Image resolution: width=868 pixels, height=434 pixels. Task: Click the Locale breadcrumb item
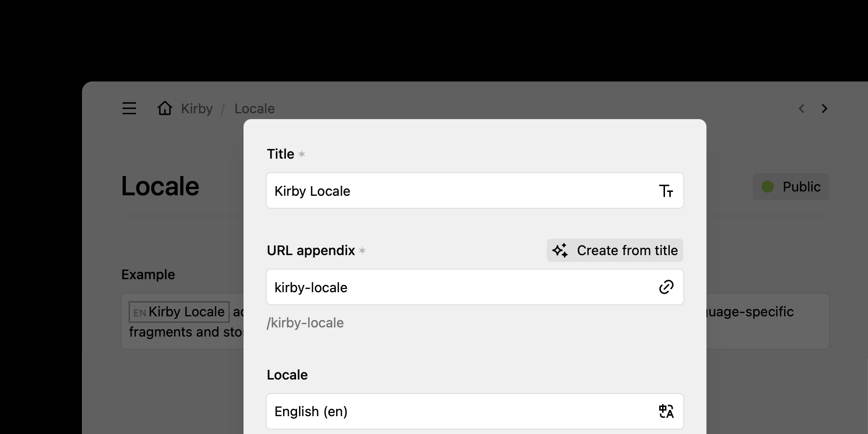(x=255, y=108)
